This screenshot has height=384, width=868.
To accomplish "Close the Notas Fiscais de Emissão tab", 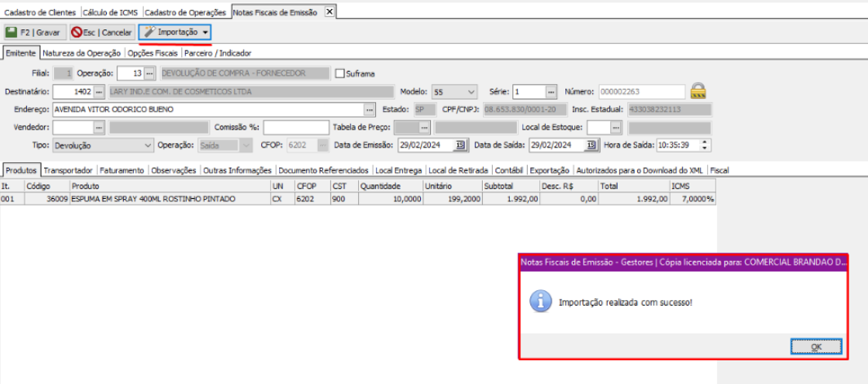I will [329, 12].
